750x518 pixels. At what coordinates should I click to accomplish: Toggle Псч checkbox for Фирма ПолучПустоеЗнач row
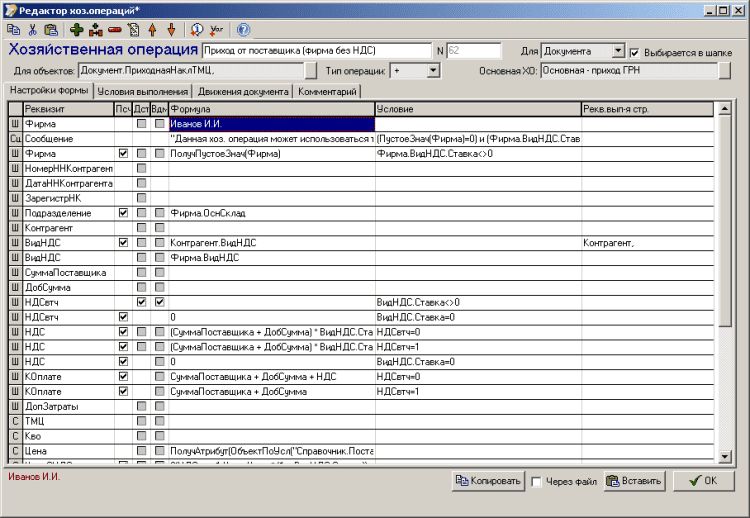pyautogui.click(x=123, y=154)
